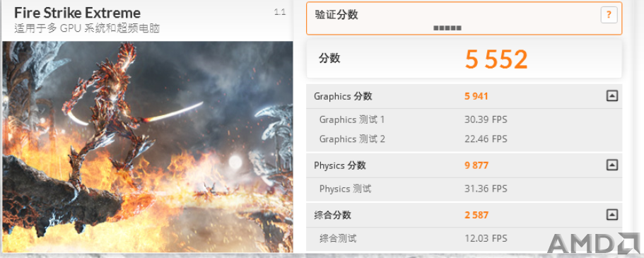Select the 30.39 FPS value
The width and height of the screenshot is (644, 258).
[x=486, y=120]
